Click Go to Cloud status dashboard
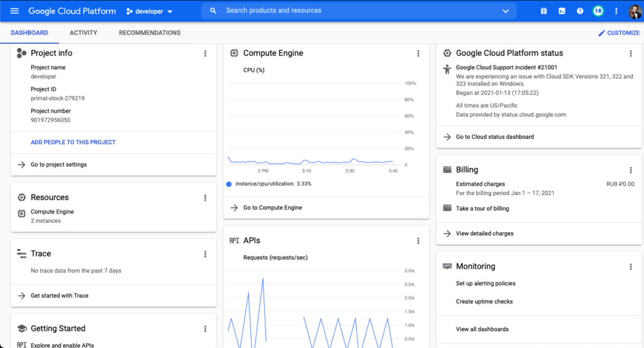The image size is (644, 348). (x=495, y=137)
